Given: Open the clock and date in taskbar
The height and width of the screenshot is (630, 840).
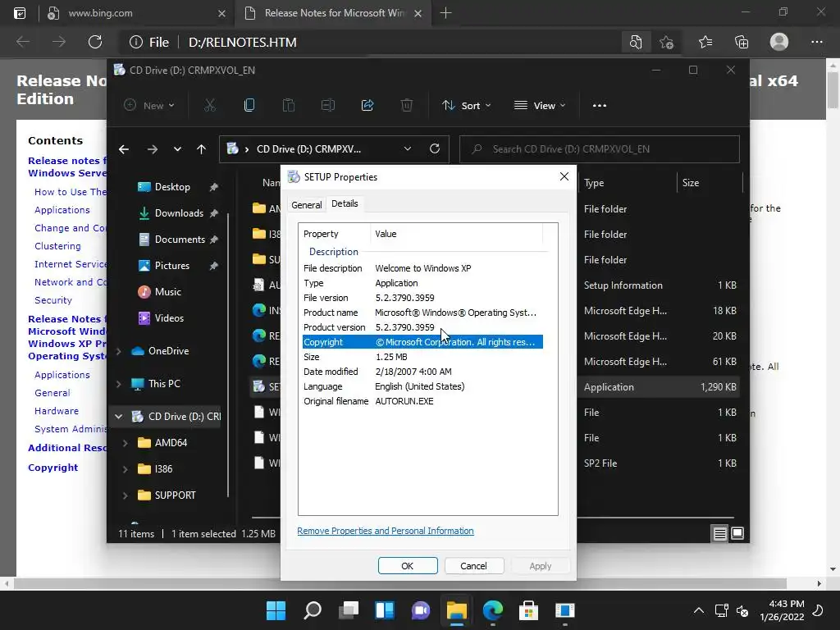Looking at the screenshot, I should click(782, 610).
